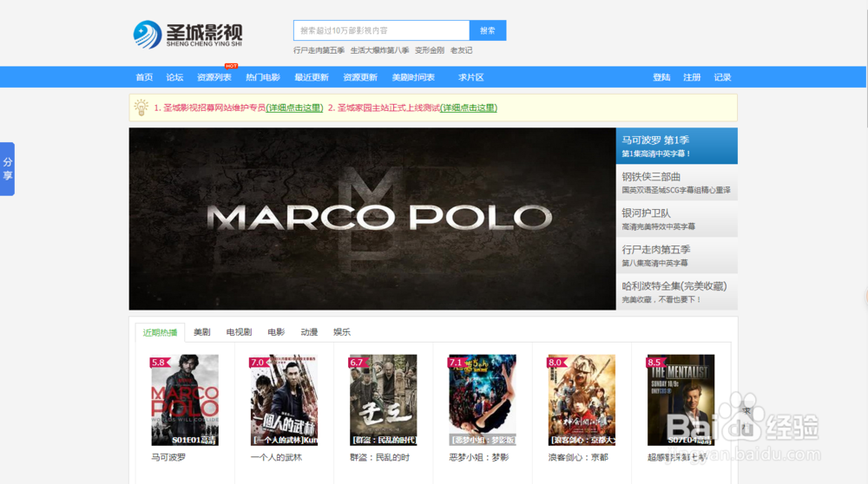The image size is (868, 484).
Task: Click the Marco Polo banner image
Action: [372, 219]
